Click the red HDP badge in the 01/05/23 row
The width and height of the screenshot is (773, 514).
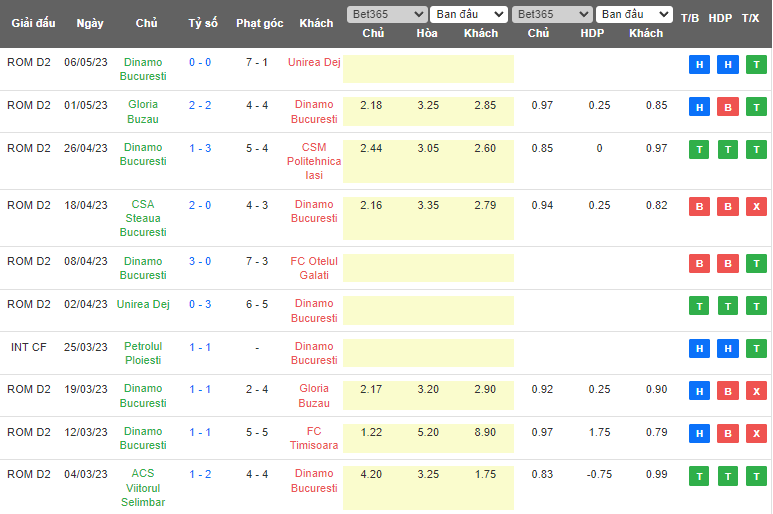(728, 107)
